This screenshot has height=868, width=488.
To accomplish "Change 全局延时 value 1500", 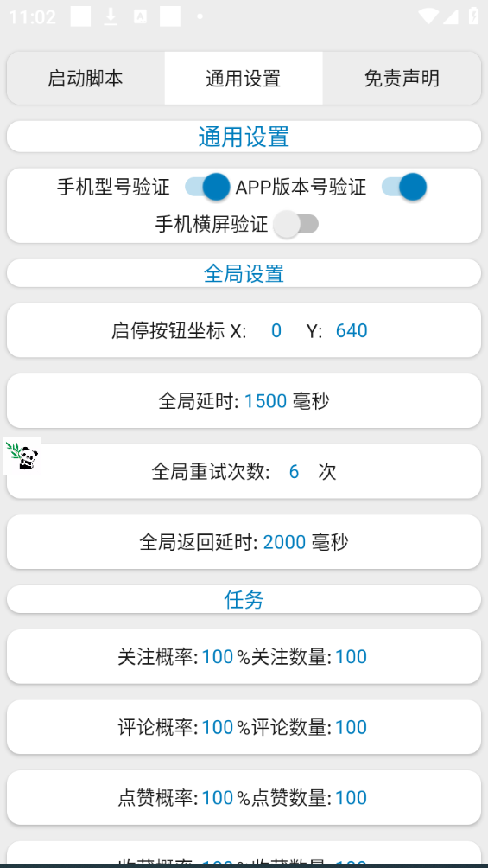I will click(x=265, y=401).
